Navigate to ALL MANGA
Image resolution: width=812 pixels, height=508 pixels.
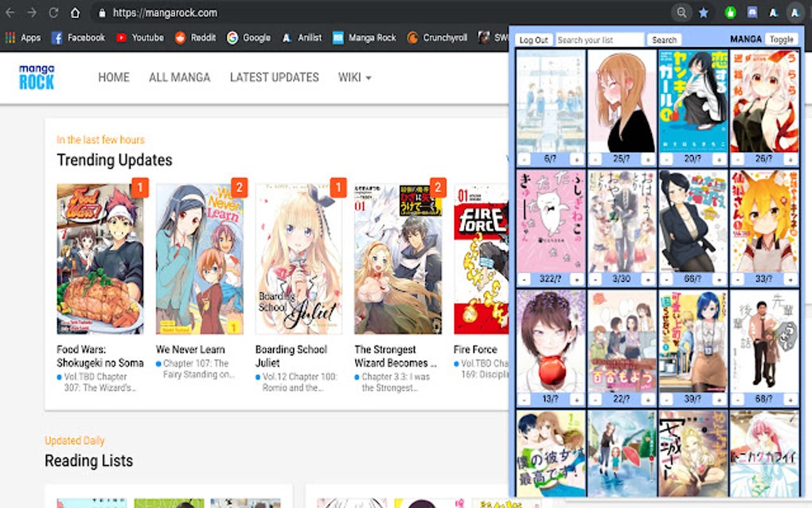pos(179,77)
